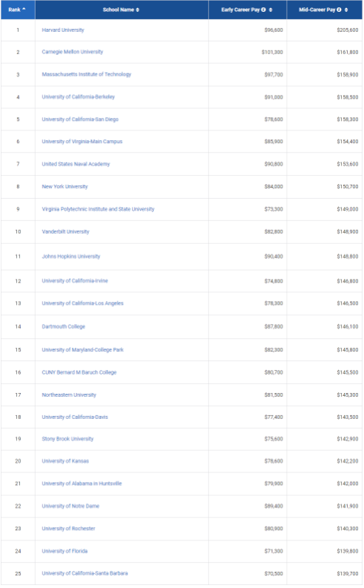Select United States Naval Academy link

[x=76, y=164]
